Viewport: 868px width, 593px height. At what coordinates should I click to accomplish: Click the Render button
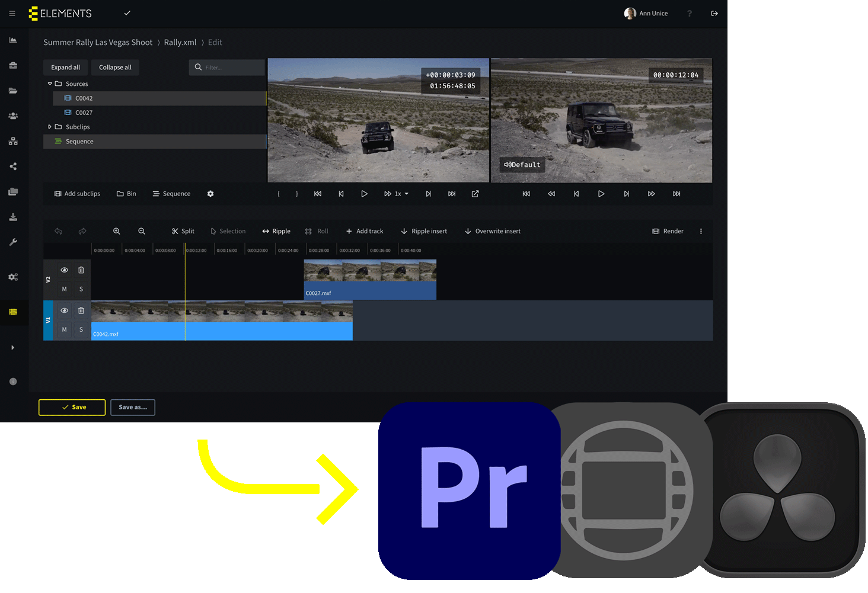point(668,231)
